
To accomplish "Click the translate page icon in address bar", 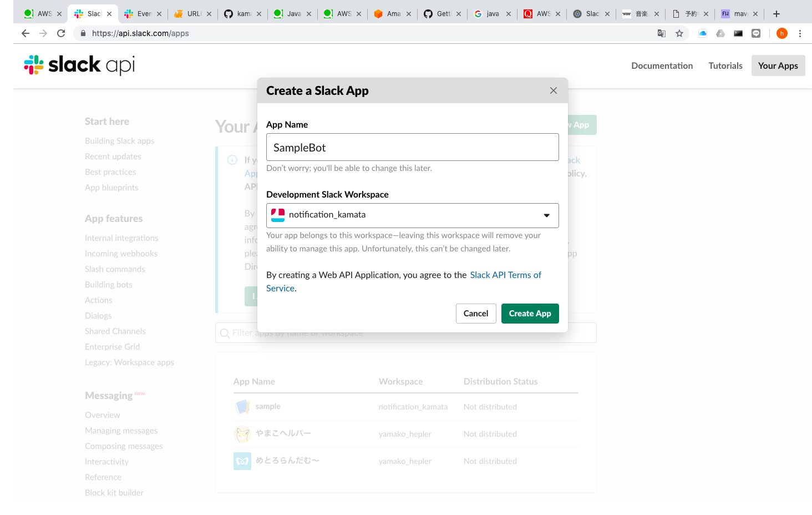I will pos(661,33).
